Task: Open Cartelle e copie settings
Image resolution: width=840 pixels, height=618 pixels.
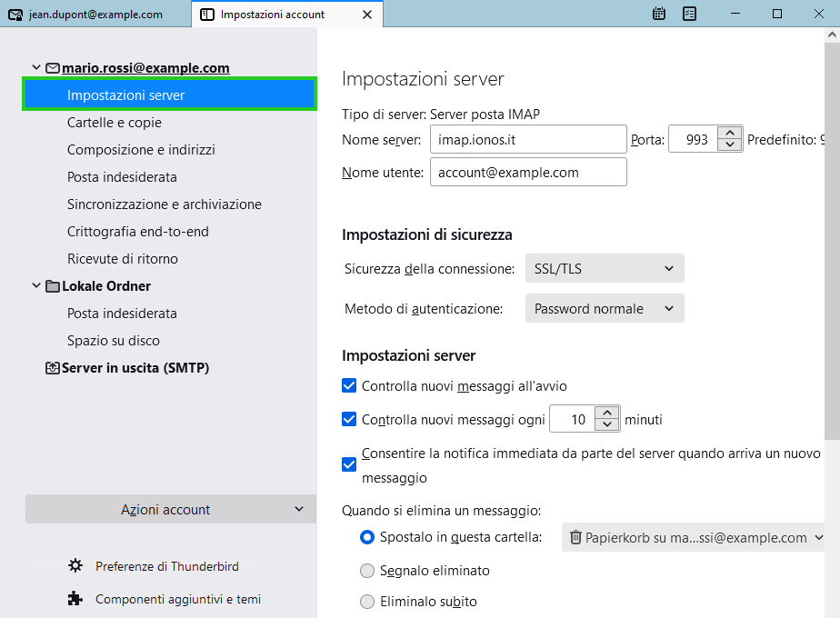Action: (x=115, y=123)
